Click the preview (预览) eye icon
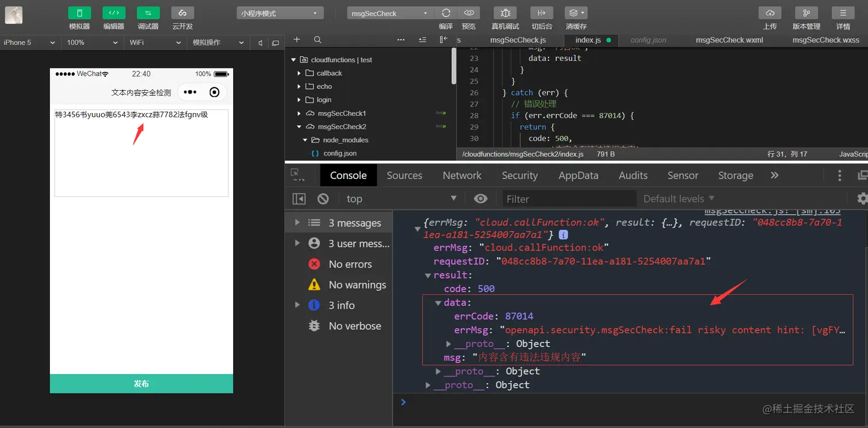 [x=468, y=13]
